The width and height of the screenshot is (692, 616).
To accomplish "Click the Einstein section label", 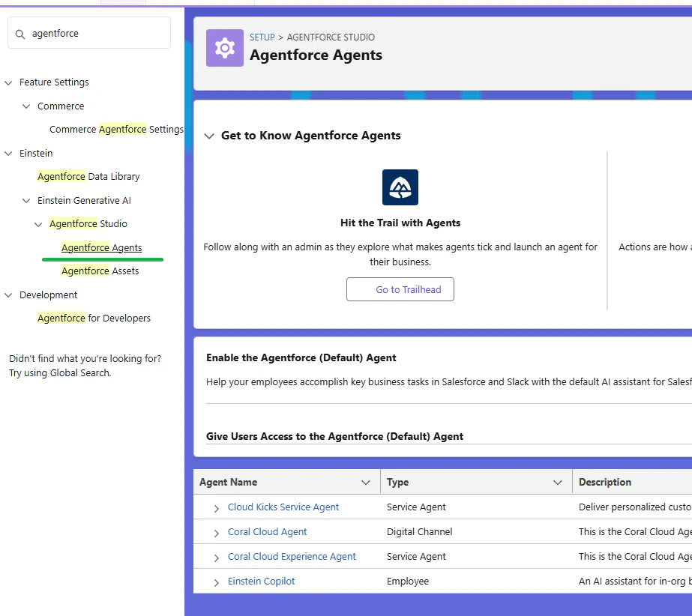I will (36, 153).
